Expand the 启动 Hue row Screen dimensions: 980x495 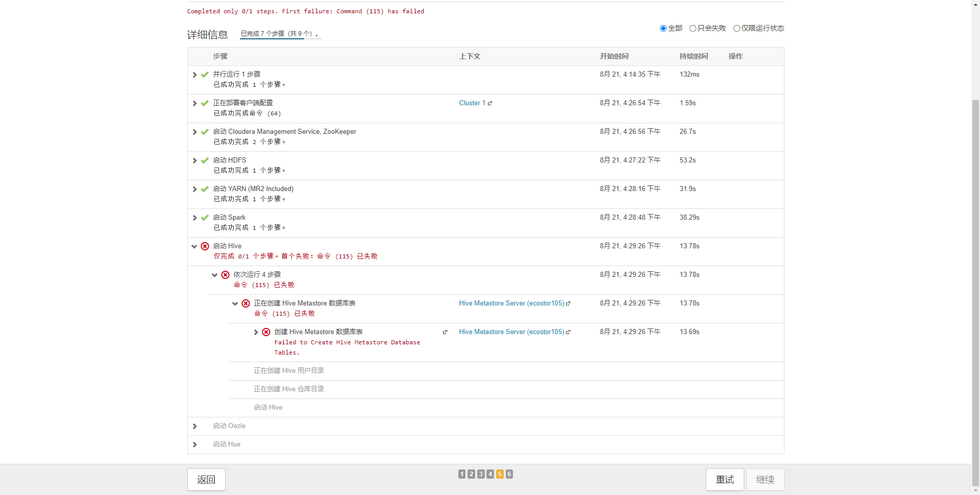coord(194,444)
